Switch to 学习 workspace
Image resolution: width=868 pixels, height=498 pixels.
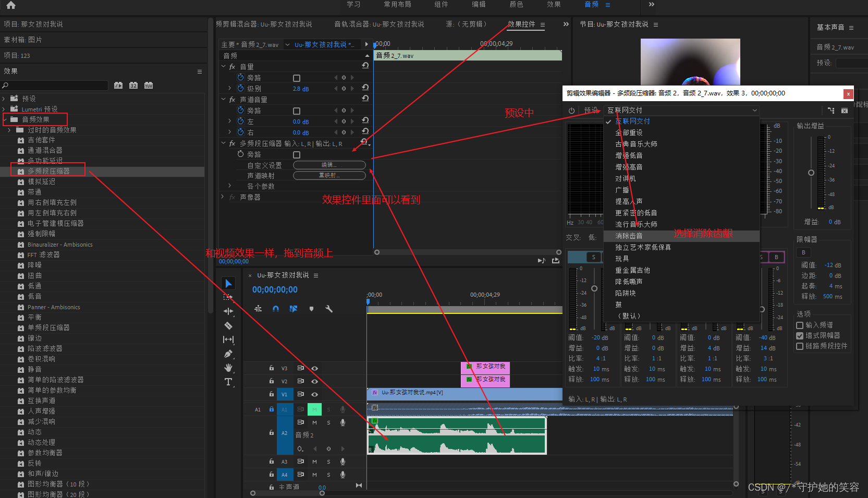[x=353, y=4]
